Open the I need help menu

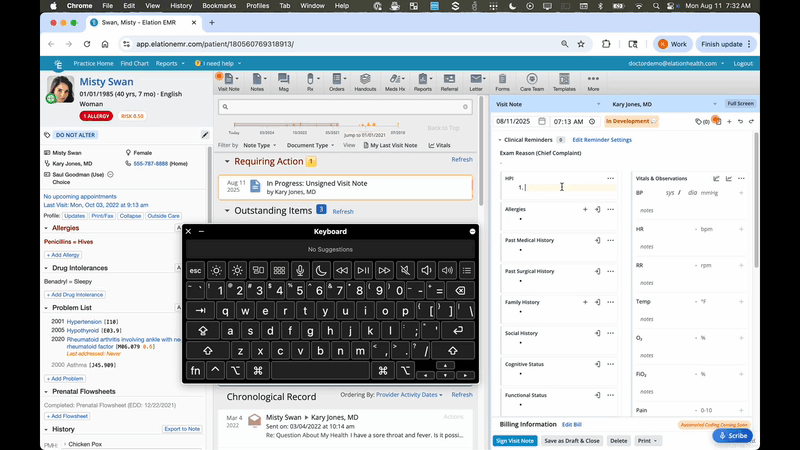218,64
